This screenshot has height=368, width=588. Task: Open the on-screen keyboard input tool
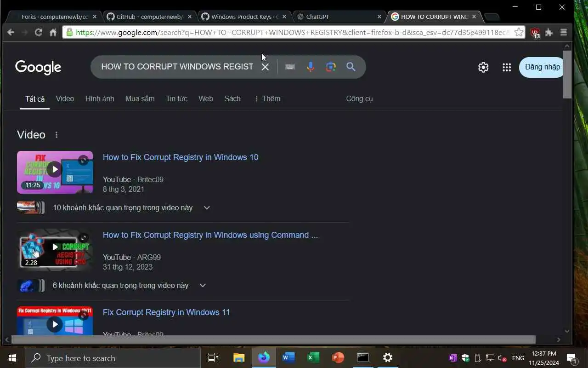point(290,67)
